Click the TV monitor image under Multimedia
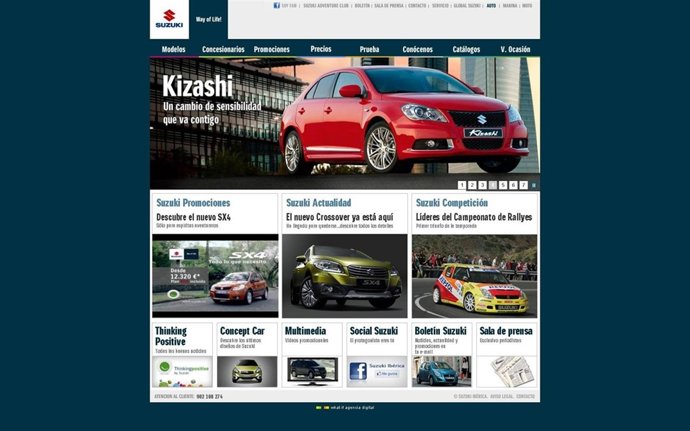The width and height of the screenshot is (690, 431). coord(312,371)
